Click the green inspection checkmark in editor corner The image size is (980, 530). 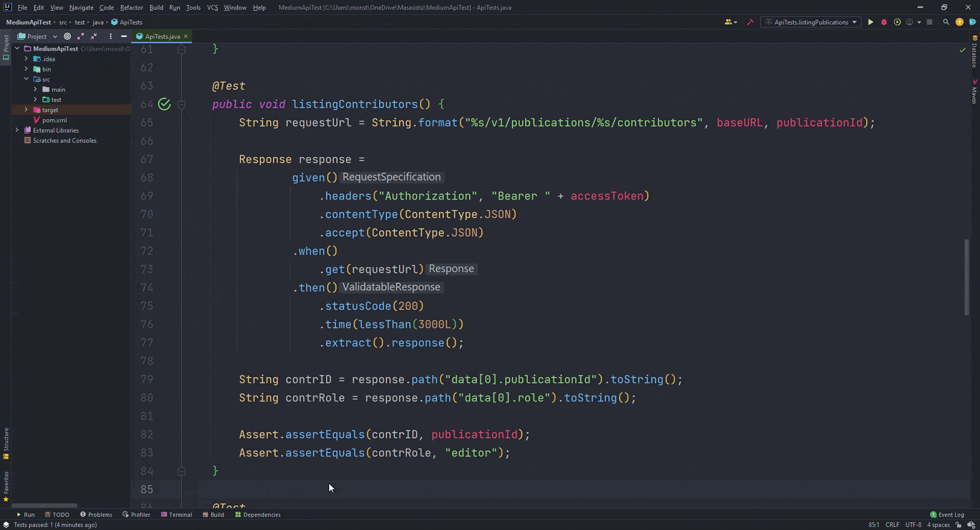click(963, 50)
